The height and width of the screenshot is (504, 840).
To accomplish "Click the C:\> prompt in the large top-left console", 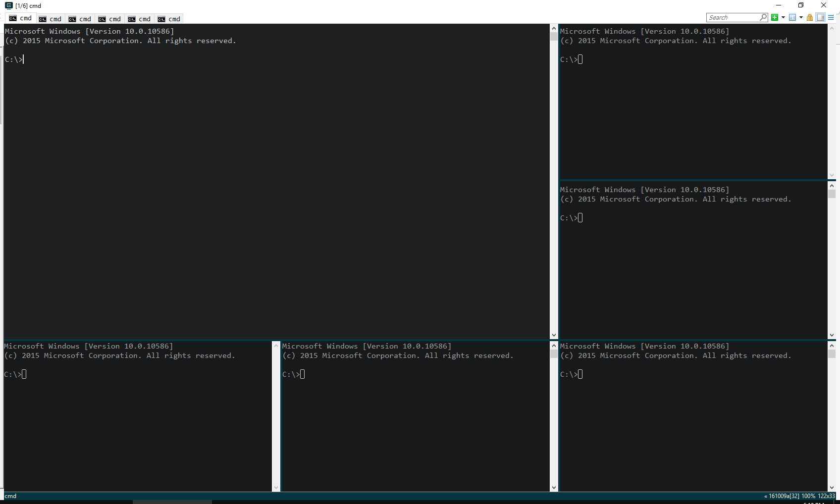I will [x=14, y=59].
